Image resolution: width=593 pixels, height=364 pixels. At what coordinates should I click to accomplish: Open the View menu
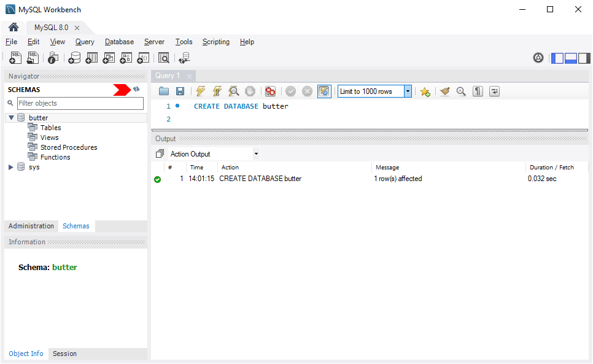point(58,42)
